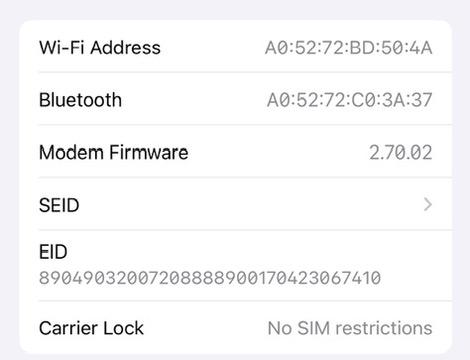Screen dimensions: 470x360
Task: Click empty space in Carrier Lock row
Action: (205, 328)
